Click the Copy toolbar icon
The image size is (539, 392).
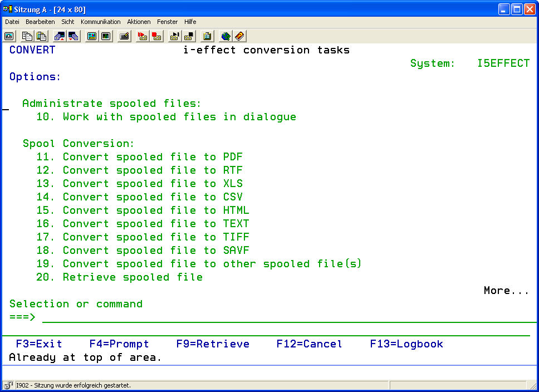[27, 36]
